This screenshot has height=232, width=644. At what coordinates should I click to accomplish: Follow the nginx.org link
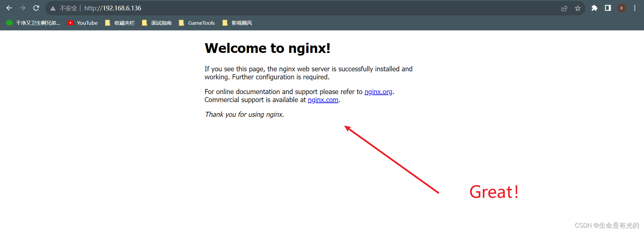(x=378, y=92)
